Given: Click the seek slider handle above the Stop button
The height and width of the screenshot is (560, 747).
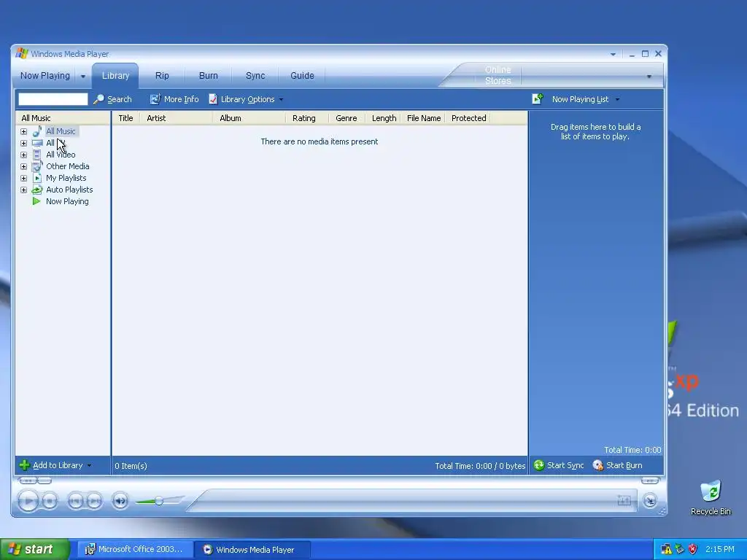Looking at the screenshot, I should coord(44,481).
